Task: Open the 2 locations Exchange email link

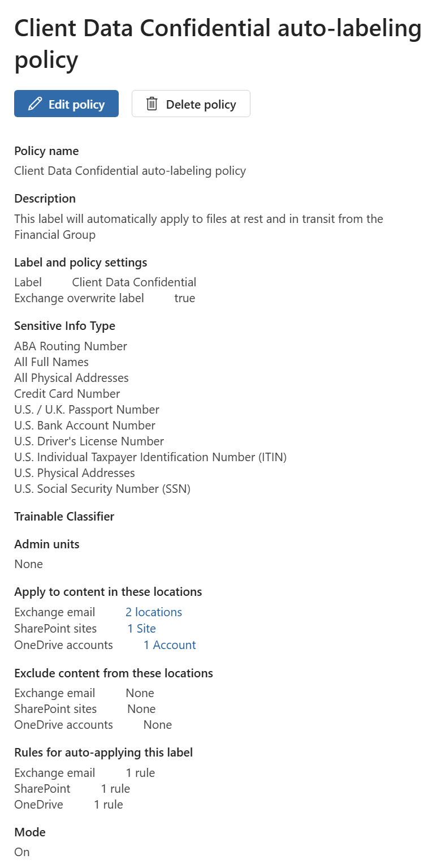Action: point(154,612)
